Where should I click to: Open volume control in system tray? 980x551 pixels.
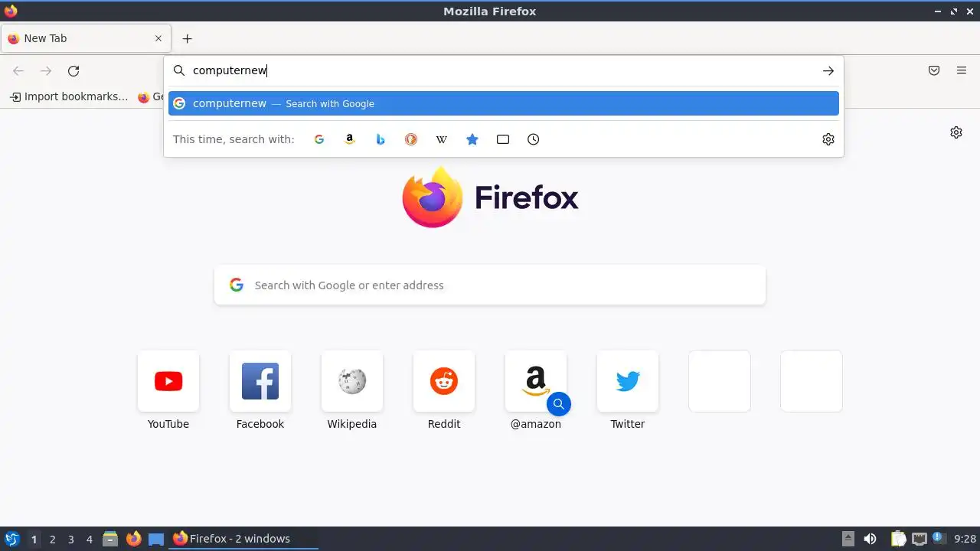[870, 539]
